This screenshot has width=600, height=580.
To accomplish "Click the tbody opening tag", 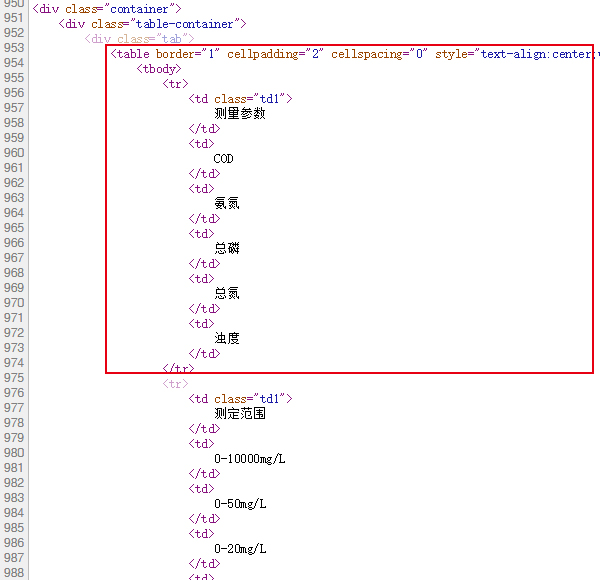I will (159, 69).
